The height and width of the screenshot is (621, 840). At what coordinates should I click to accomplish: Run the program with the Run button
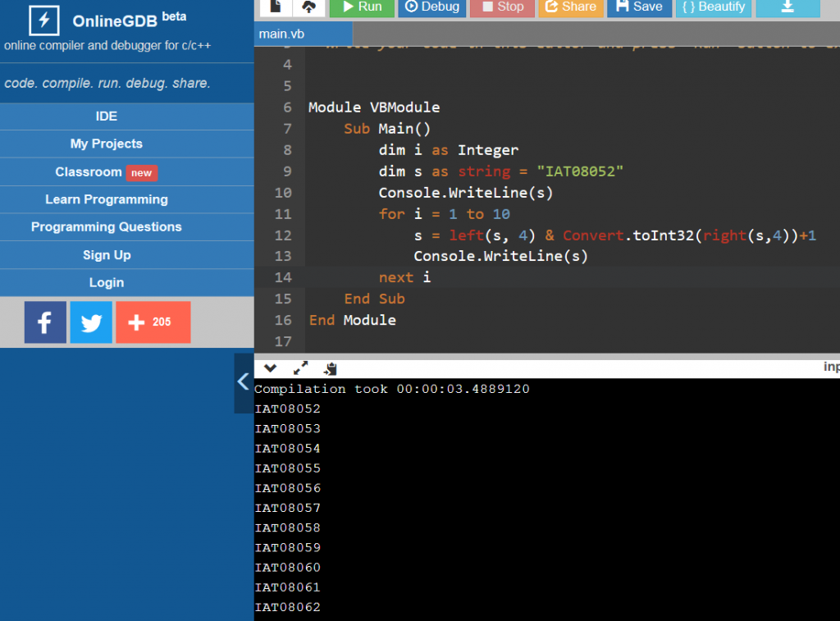pos(362,7)
